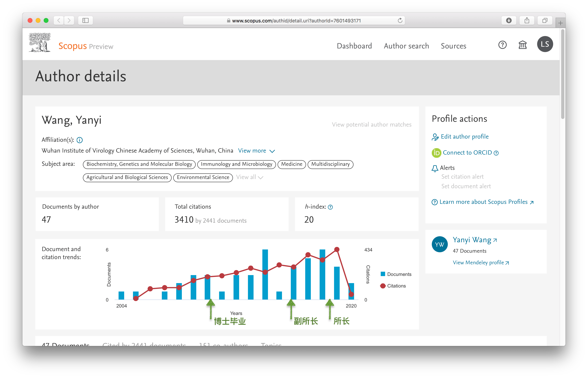The height and width of the screenshot is (378, 588).
Task: Open affiliation info via the circled i icon
Action: (79, 140)
